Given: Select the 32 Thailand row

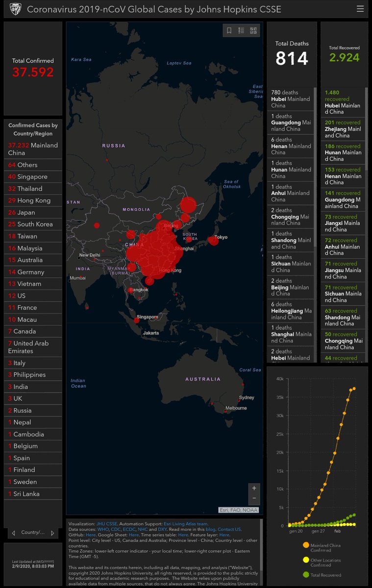Looking at the screenshot, I should [x=33, y=189].
